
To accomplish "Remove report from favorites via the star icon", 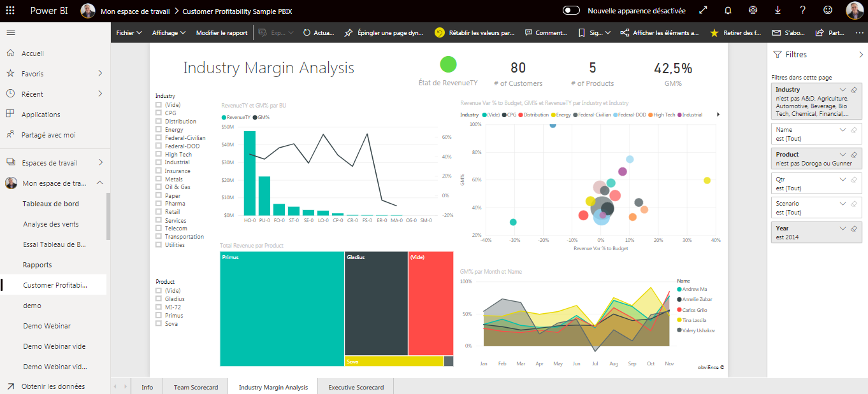I will pyautogui.click(x=714, y=32).
